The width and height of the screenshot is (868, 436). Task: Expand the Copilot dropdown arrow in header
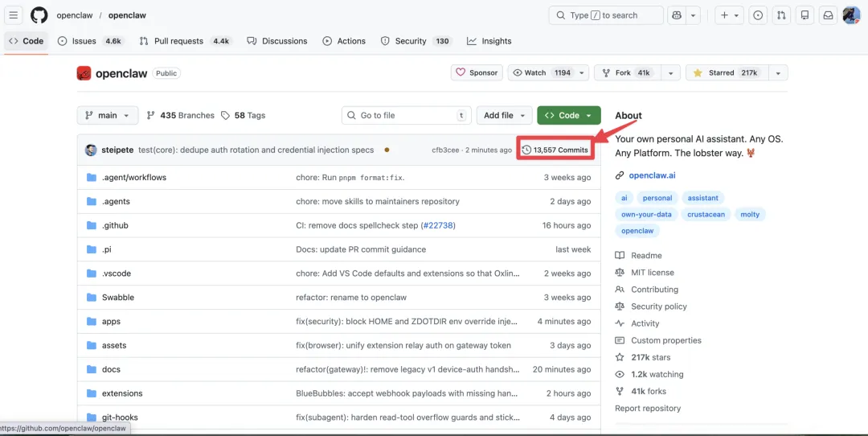[x=693, y=15]
